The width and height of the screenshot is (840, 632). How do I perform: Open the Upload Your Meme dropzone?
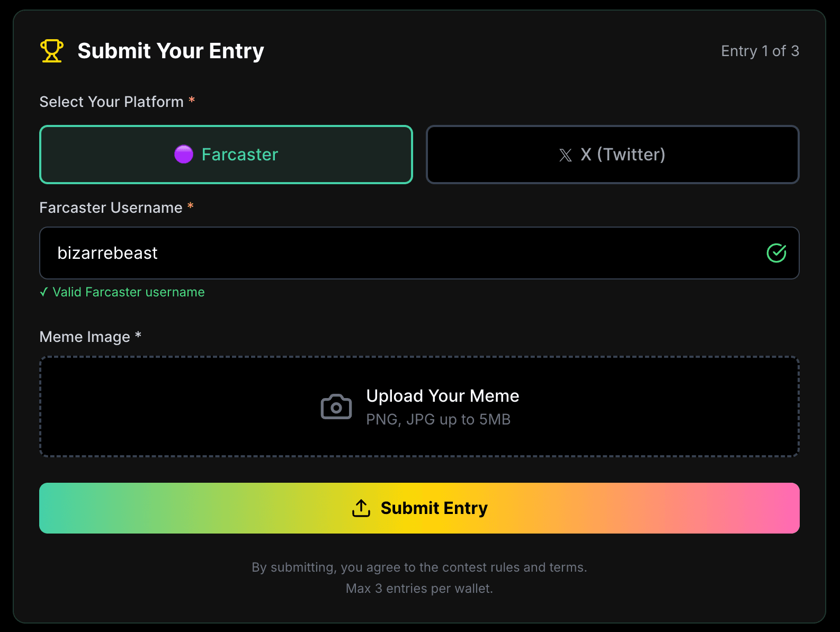coord(419,407)
